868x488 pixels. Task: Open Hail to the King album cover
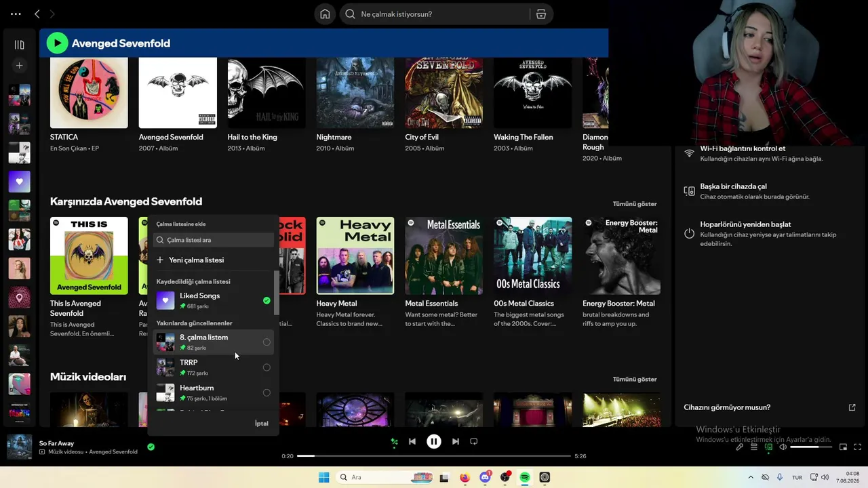[x=267, y=93]
